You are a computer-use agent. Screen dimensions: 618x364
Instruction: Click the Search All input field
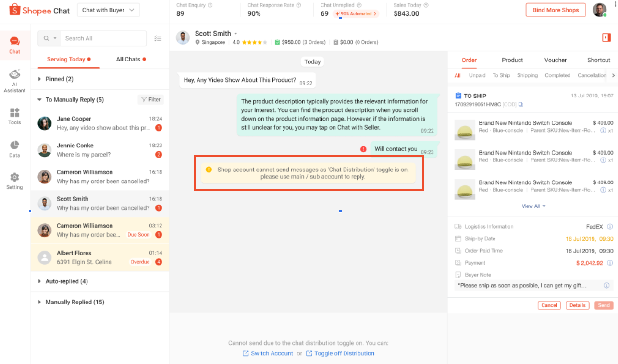(x=103, y=38)
